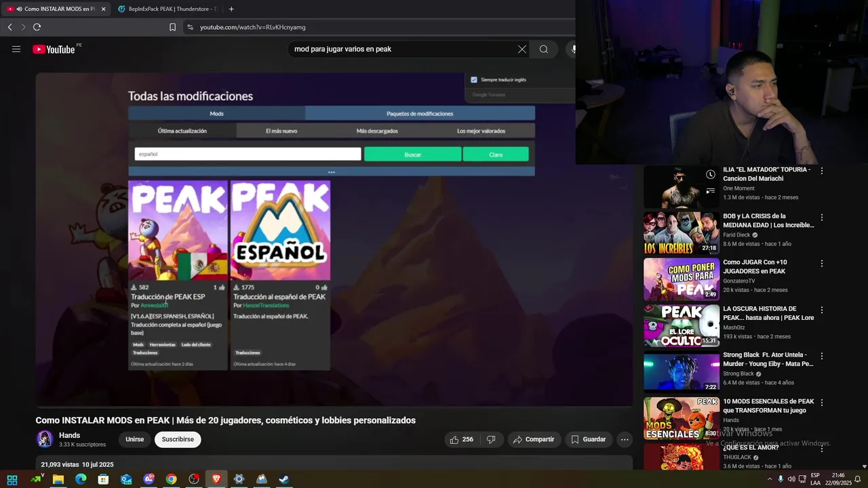This screenshot has height=488, width=868.
Task: Click the Buscar button in the video
Action: tap(412, 155)
